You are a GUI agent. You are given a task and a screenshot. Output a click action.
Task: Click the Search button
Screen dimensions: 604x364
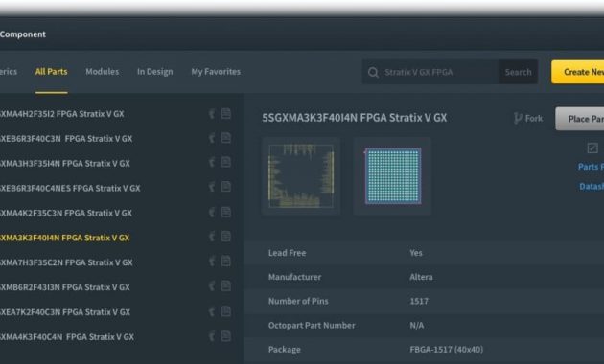pyautogui.click(x=518, y=72)
